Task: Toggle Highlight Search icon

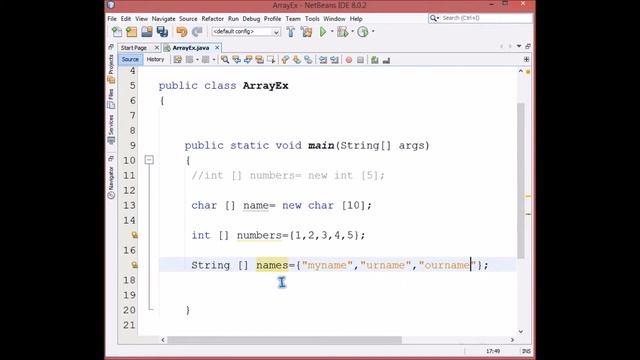Action: coord(259,60)
